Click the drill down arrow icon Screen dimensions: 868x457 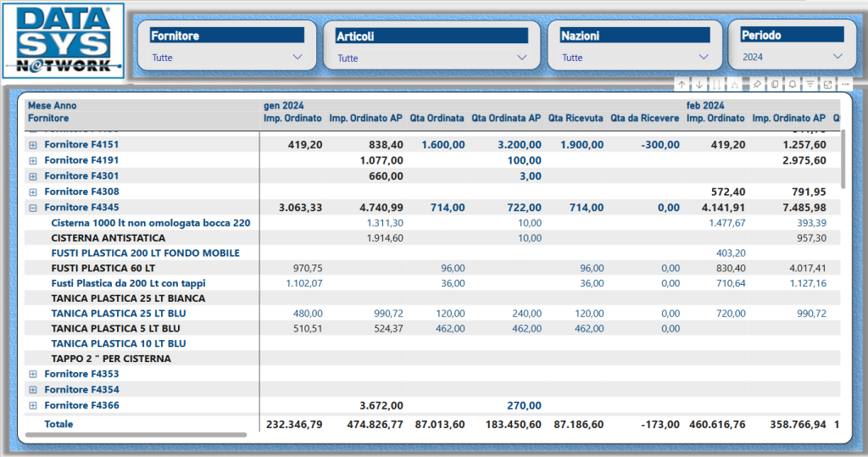point(699,84)
